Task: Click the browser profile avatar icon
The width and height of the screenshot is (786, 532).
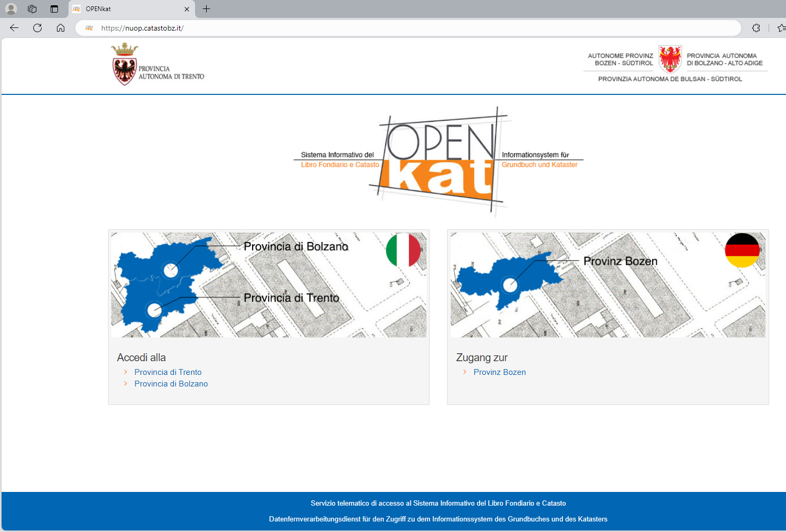Action: click(x=11, y=9)
